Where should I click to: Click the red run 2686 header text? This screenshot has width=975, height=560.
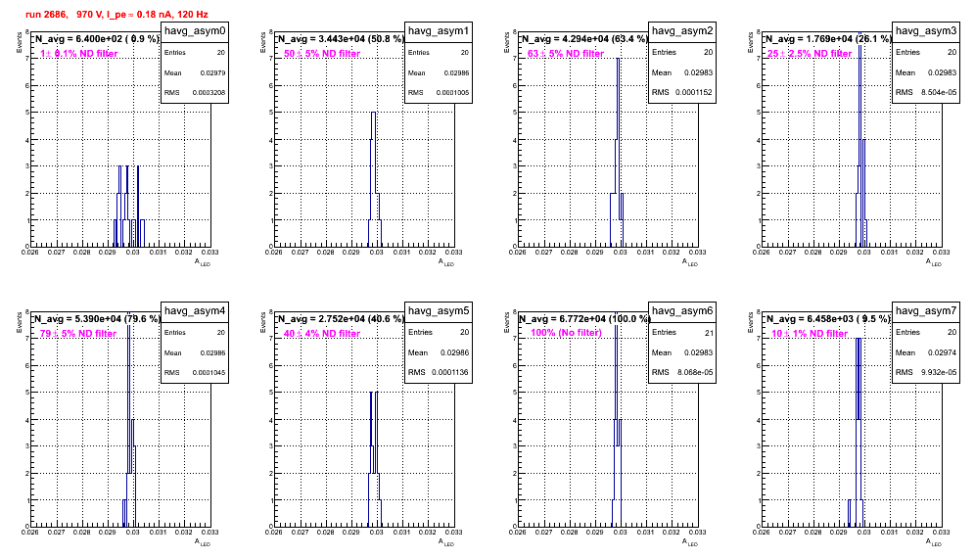[x=116, y=15]
